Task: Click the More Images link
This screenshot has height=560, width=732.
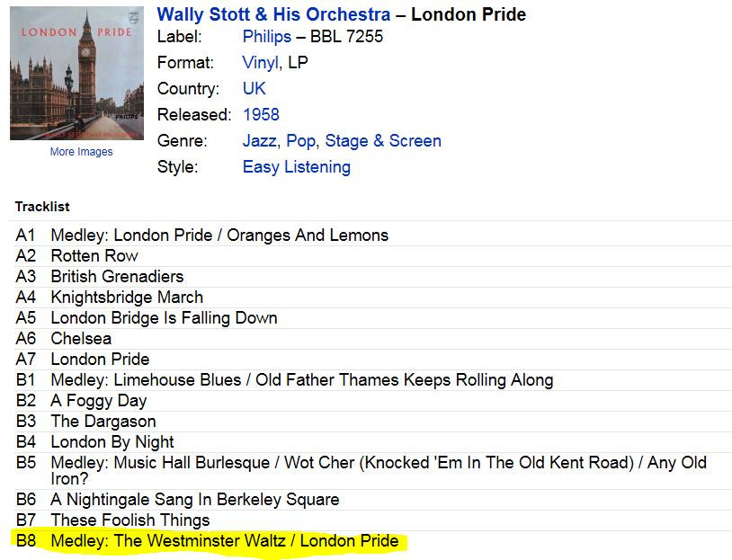Action: pos(81,152)
